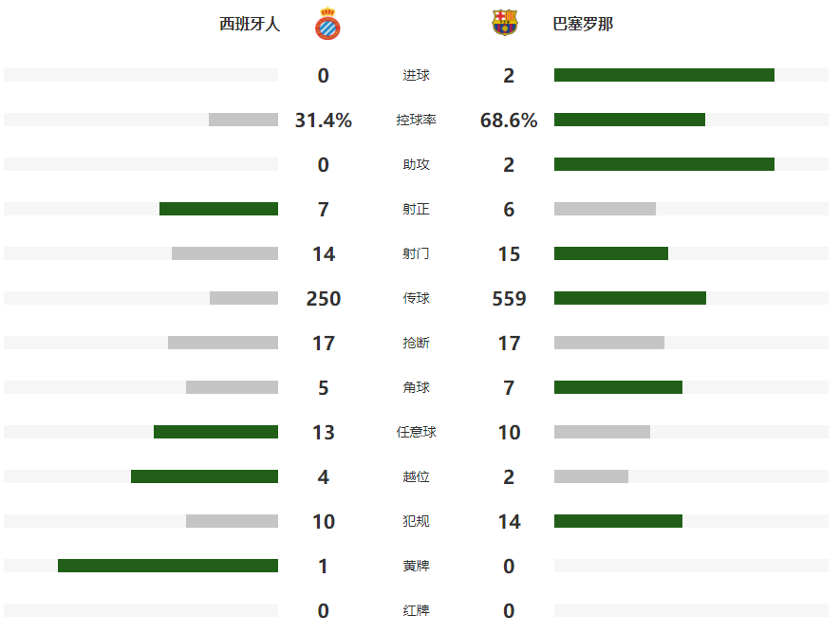Click Barcelona's green goals bar
Image resolution: width=840 pixels, height=634 pixels.
(x=664, y=75)
